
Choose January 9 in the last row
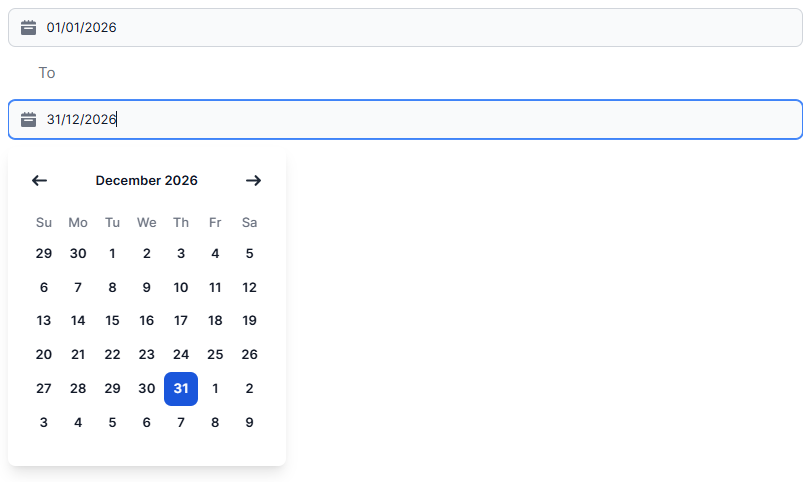250,423
